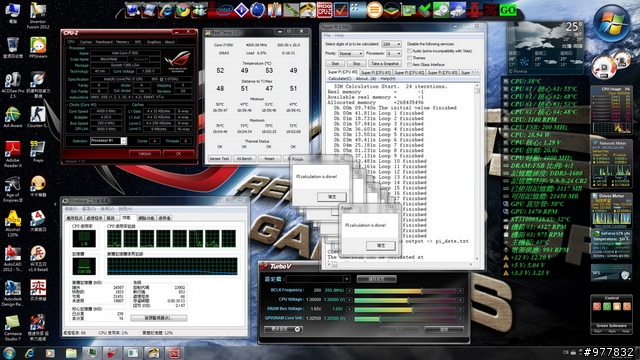
Task: Click the Windows Start orb in taskbar
Action: [x=9, y=353]
